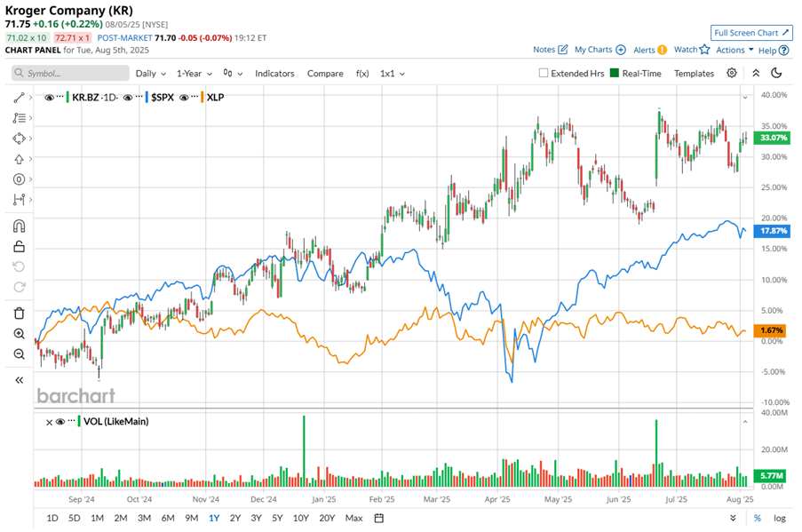Image resolution: width=802 pixels, height=532 pixels.
Task: Open the Full Screen Chart link
Action: (x=751, y=33)
